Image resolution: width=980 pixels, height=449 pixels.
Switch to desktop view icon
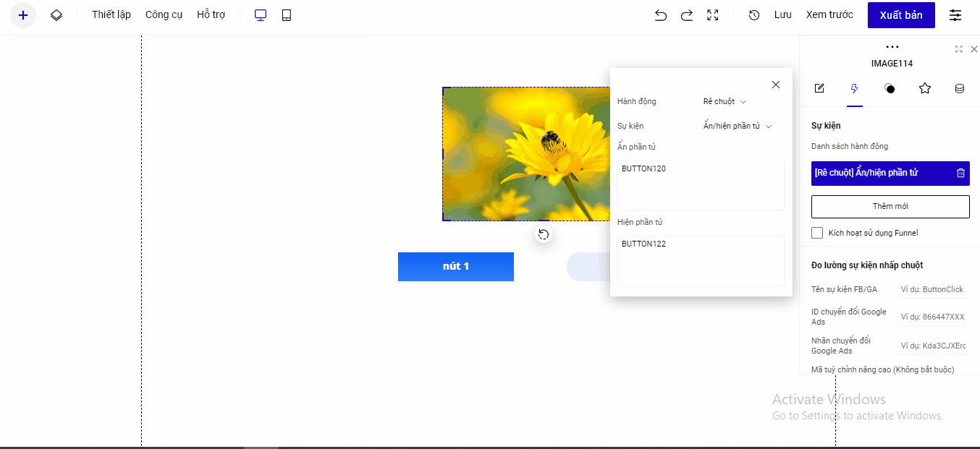click(261, 15)
